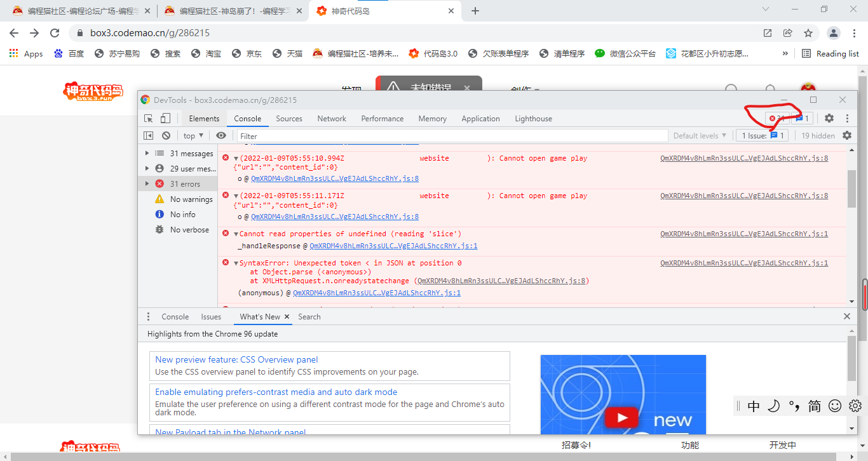This screenshot has width=868, height=461.
Task: Open 代码岛3.0 bookmark
Action: (433, 53)
